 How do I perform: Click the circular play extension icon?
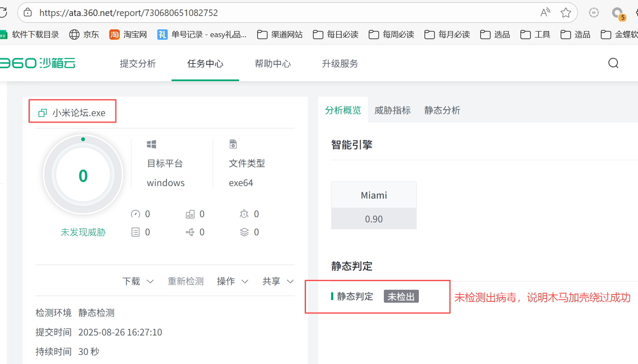[x=594, y=13]
